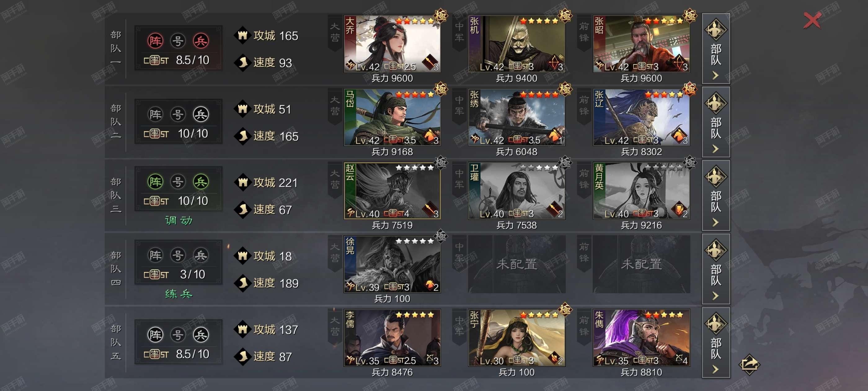868x391 pixels.
Task: Click the 号 icon in 部队二
Action: coord(178,115)
